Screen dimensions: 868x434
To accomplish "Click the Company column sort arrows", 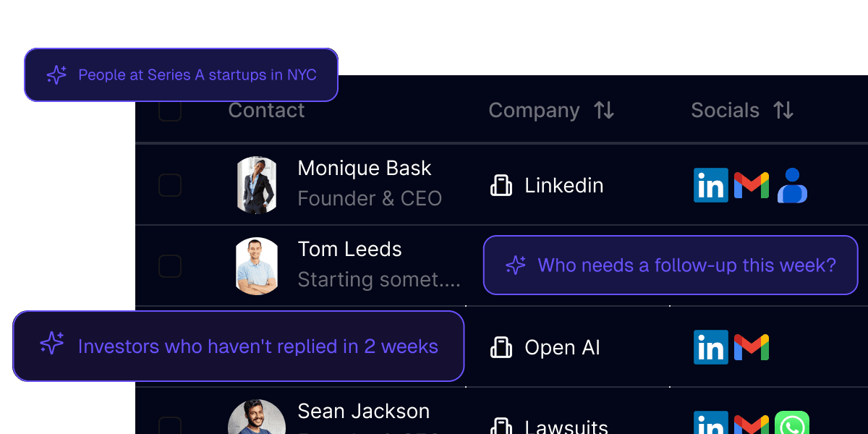I will 605,111.
